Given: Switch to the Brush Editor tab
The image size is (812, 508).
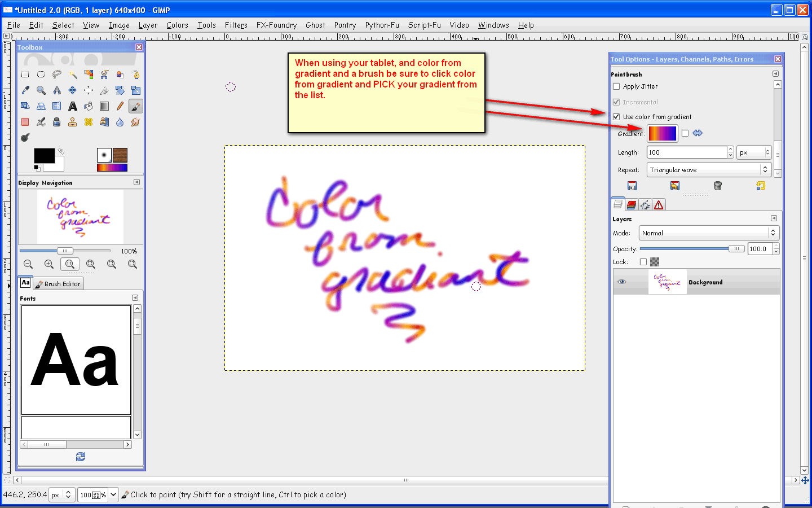Looking at the screenshot, I should pyautogui.click(x=58, y=284).
